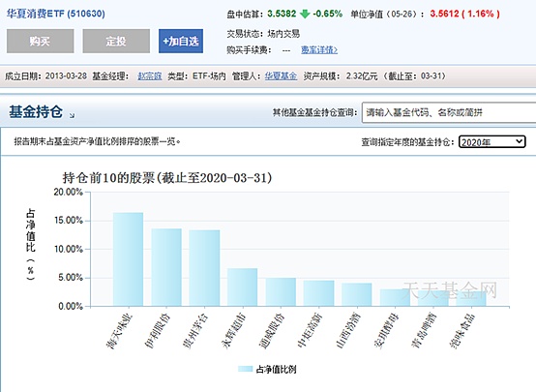Open the 华夏基金 manager link

pos(281,75)
